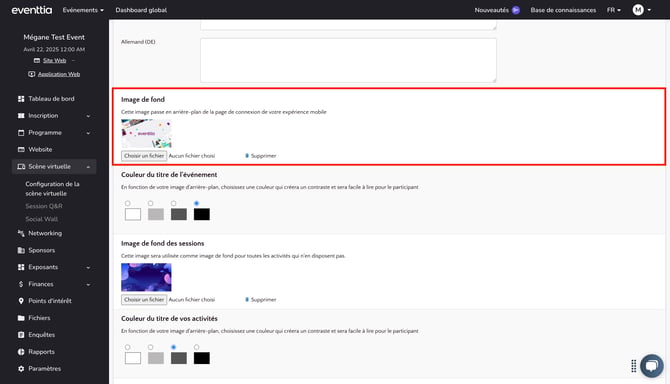The width and height of the screenshot is (670, 384).
Task: Select light gray radio for event title color
Action: point(150,203)
